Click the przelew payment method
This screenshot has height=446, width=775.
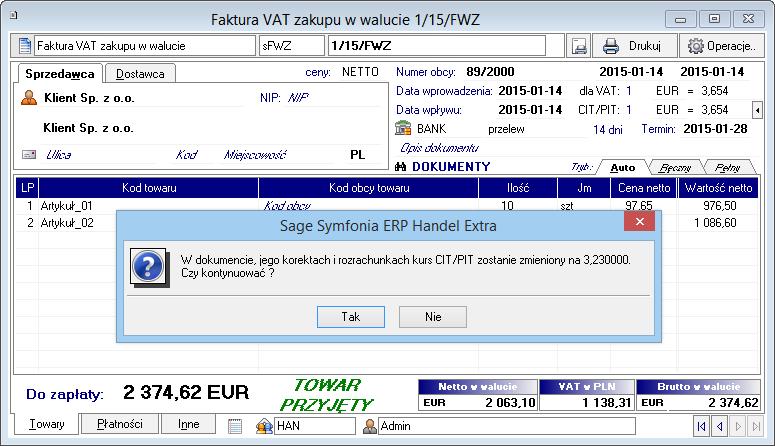tap(506, 130)
